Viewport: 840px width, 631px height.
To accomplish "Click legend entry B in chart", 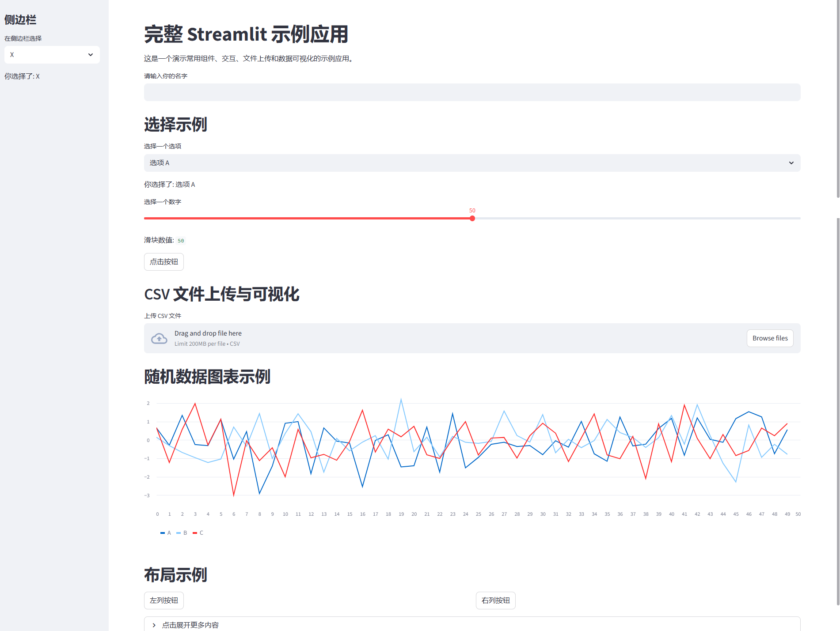I will pyautogui.click(x=182, y=533).
